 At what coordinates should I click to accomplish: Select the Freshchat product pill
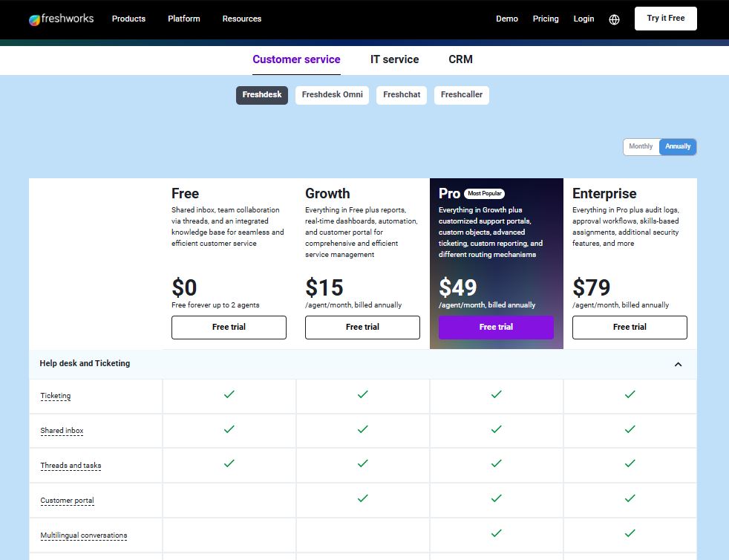coord(401,95)
